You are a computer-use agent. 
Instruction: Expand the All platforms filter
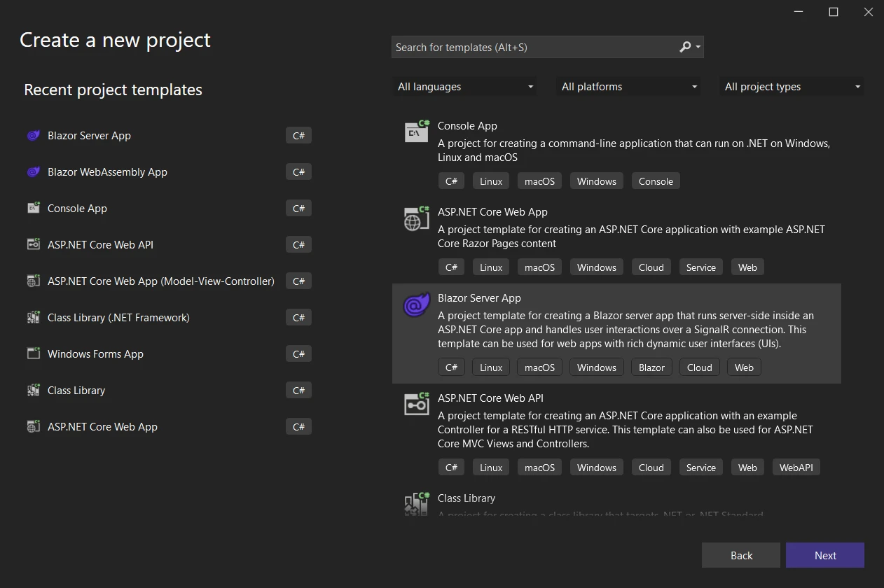pyautogui.click(x=628, y=87)
